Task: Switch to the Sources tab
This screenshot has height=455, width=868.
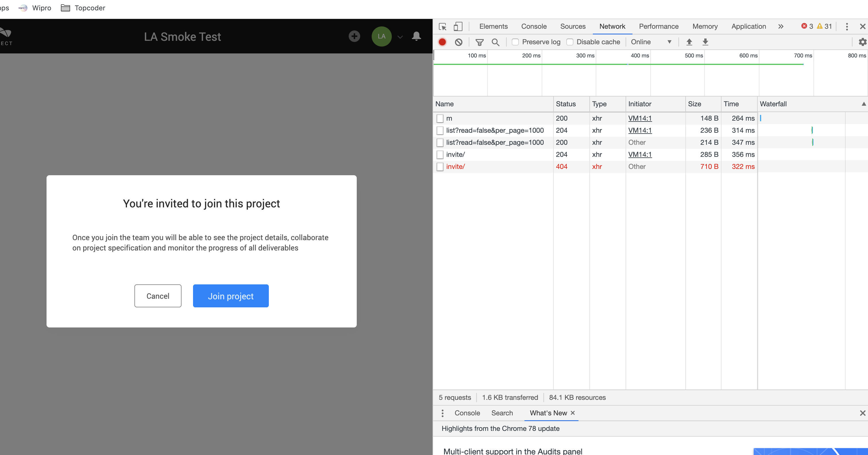Action: 572,26
